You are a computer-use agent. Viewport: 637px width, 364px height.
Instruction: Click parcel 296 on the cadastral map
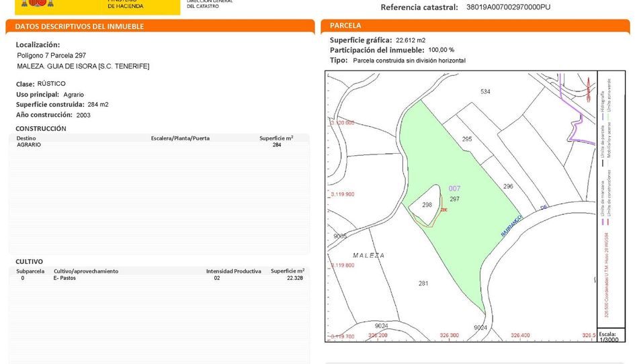click(x=508, y=186)
